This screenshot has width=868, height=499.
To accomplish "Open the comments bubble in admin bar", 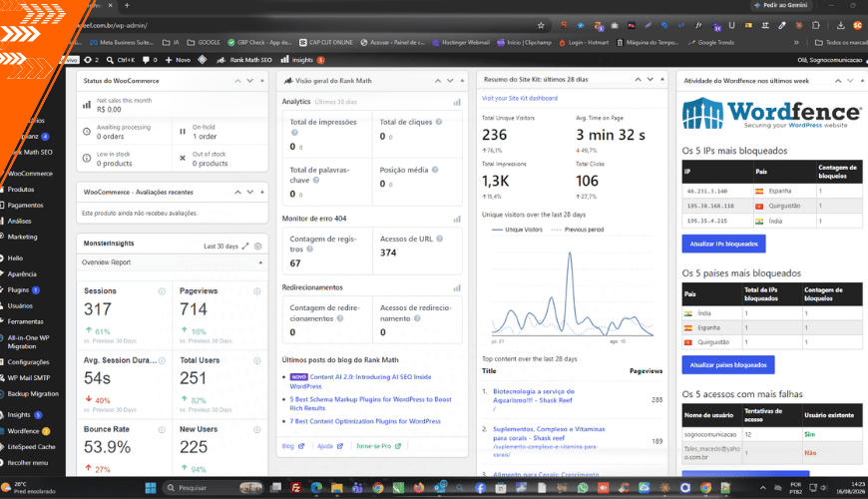I will pos(146,60).
